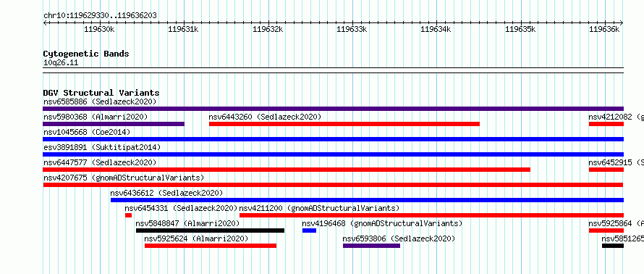644x274 pixels.
Task: Click the esv3891891 (Suktitipat2014) blue bar
Action: point(333,154)
